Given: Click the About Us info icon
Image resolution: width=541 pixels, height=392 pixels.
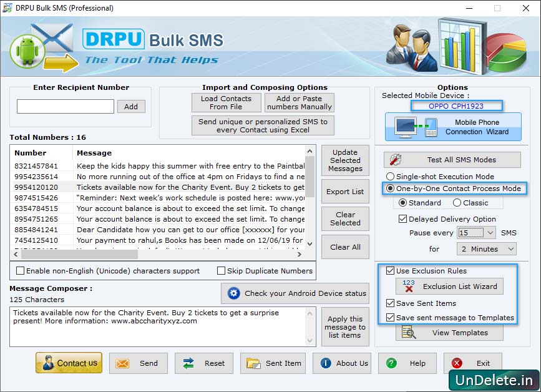Looking at the screenshot, I should coord(325,363).
